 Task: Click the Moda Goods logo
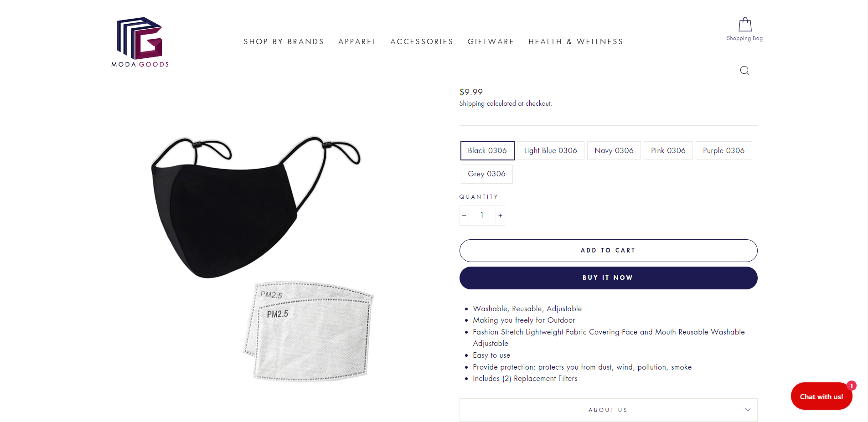click(x=140, y=42)
